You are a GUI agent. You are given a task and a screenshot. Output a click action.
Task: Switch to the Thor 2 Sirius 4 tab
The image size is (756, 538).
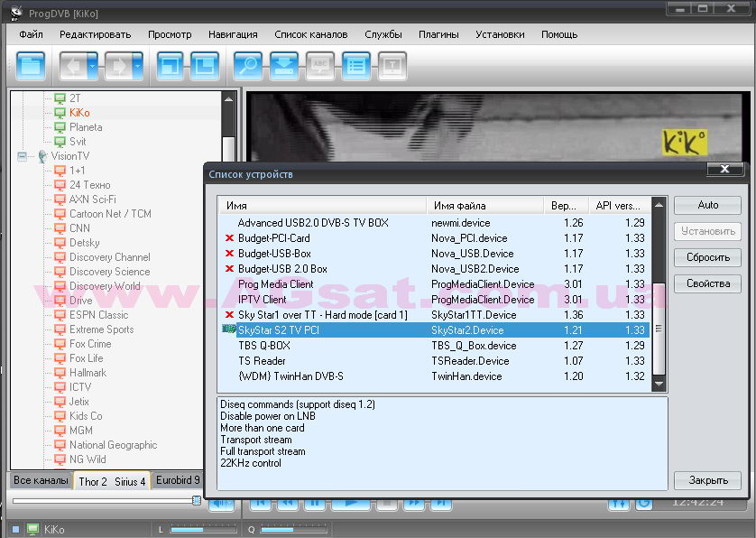tap(112, 481)
